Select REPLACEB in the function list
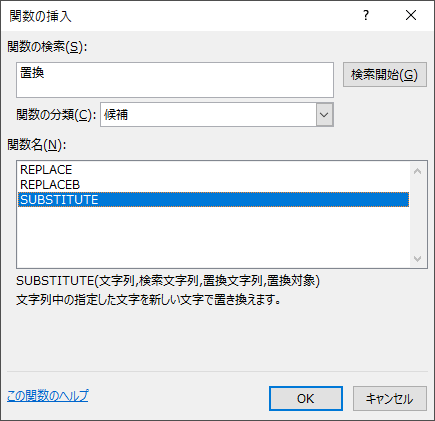Screen dimensions: 435x421 [213, 185]
